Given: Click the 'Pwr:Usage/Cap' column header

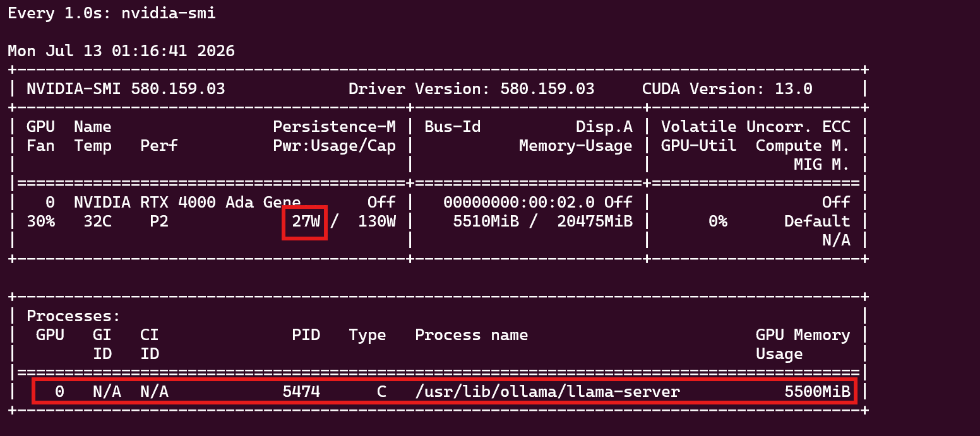Looking at the screenshot, I should click(334, 146).
